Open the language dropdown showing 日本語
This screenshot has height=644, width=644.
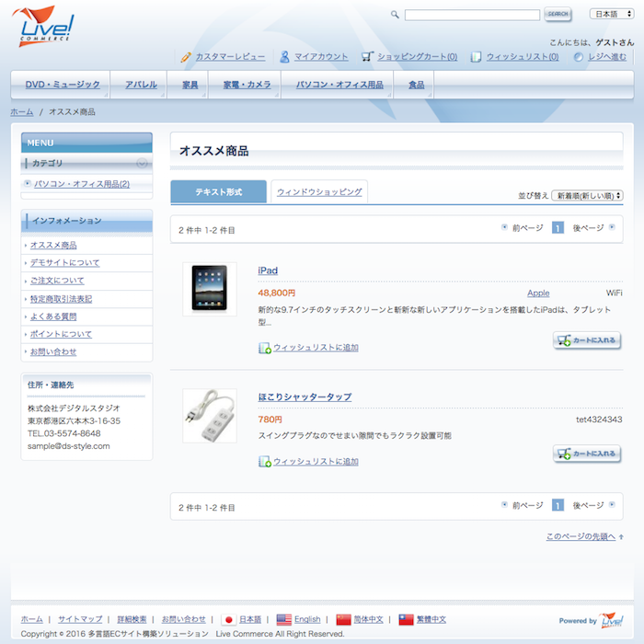tap(612, 15)
